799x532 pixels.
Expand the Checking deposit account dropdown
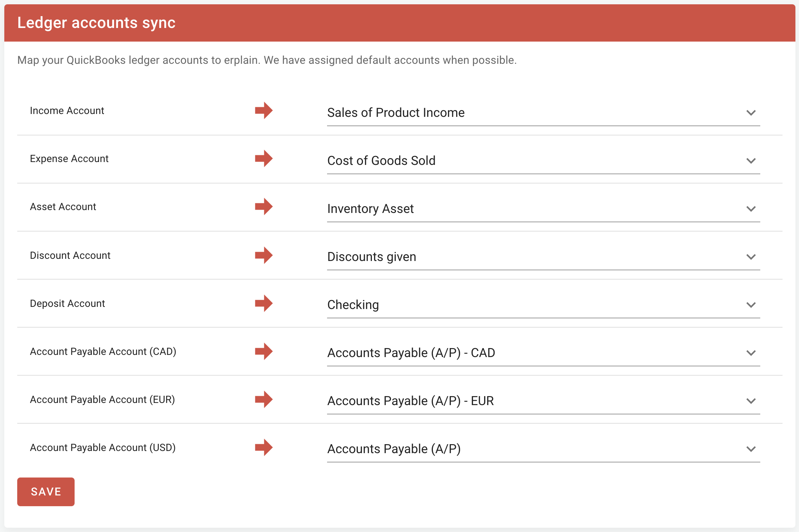(x=543, y=305)
